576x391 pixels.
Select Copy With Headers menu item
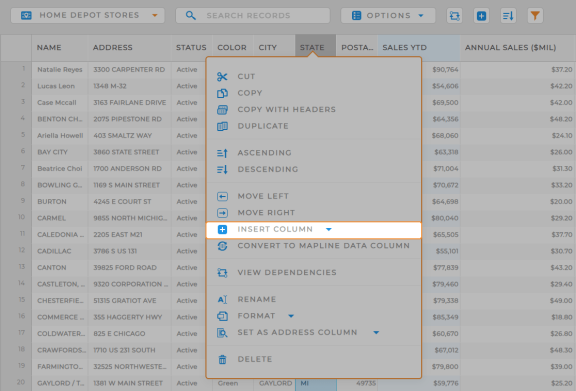(287, 110)
